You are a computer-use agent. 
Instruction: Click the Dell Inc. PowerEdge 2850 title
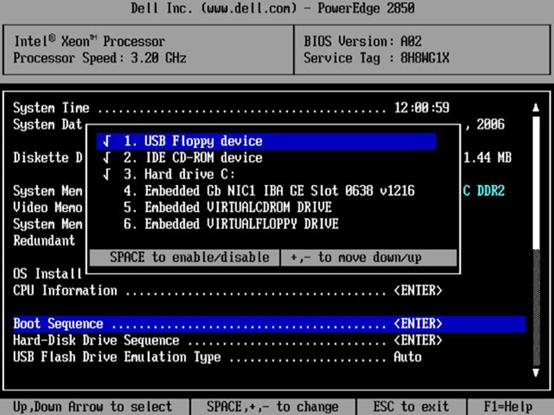click(x=273, y=8)
